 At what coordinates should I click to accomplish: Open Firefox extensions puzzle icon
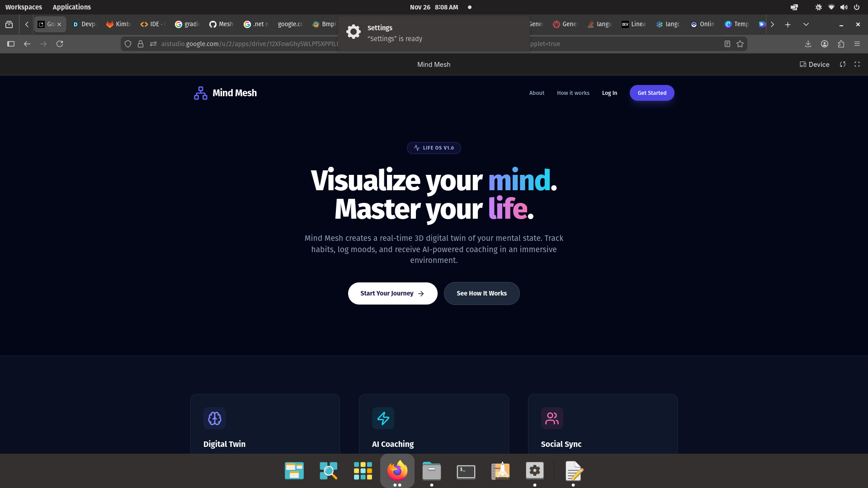point(841,44)
